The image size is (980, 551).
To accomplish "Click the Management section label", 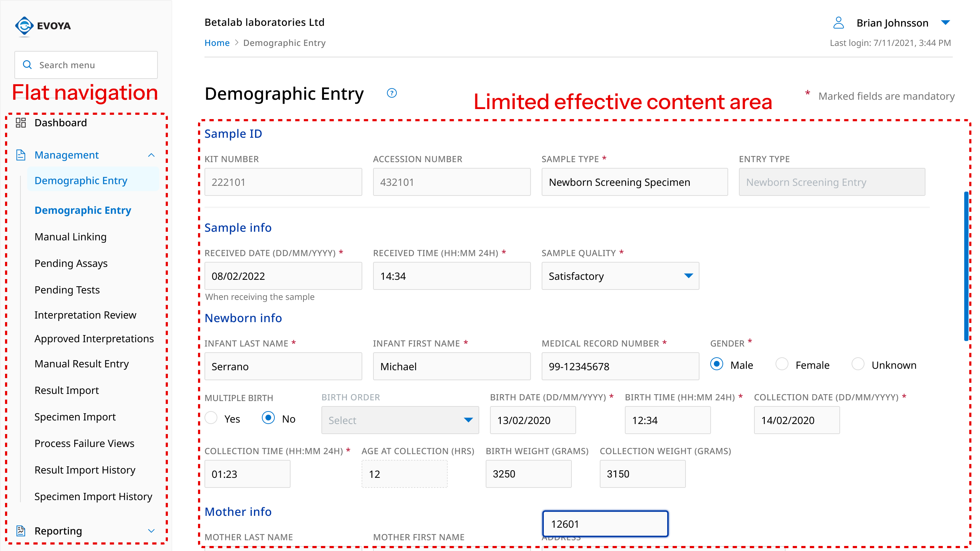I will pyautogui.click(x=67, y=155).
